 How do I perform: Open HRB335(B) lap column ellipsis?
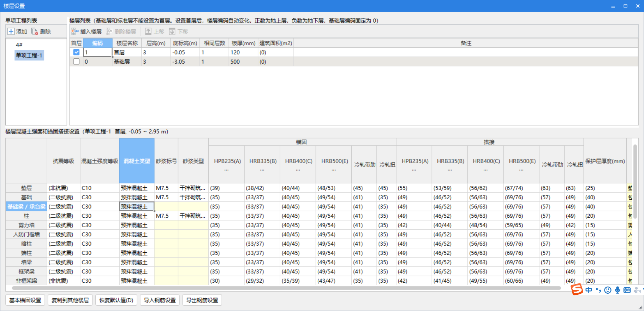[x=450, y=170]
